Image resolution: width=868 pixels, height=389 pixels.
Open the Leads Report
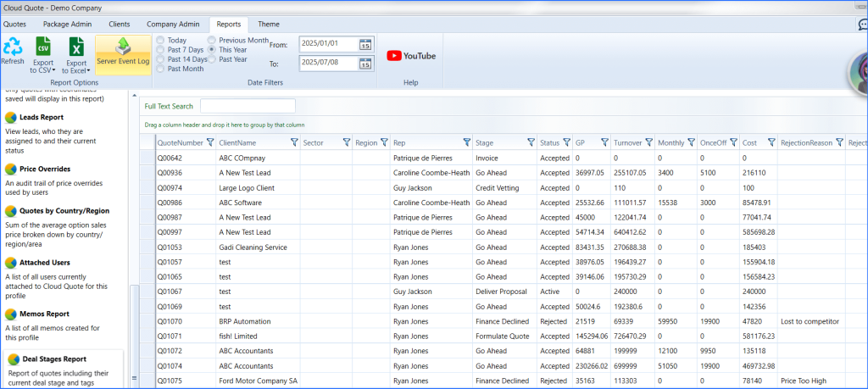pos(41,118)
